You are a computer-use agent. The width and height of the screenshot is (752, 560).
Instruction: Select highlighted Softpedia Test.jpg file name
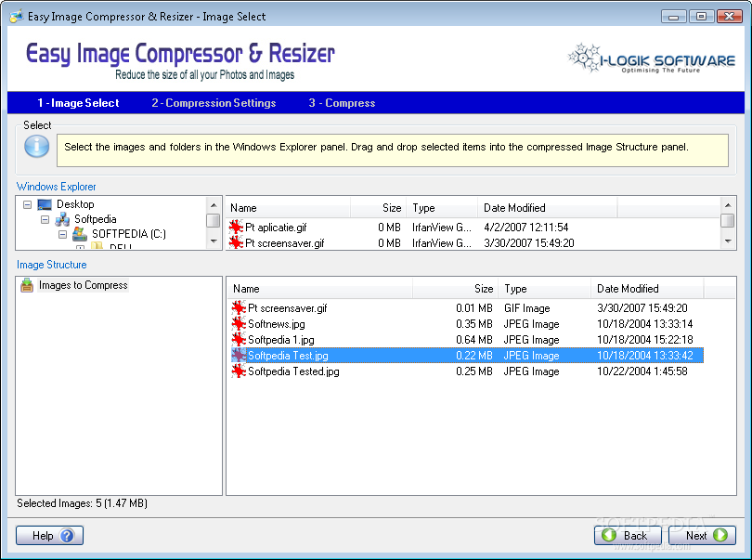point(288,356)
